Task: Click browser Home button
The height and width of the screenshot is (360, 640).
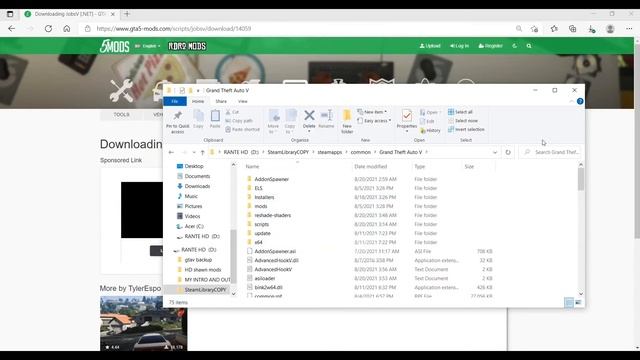Action: 67,29
